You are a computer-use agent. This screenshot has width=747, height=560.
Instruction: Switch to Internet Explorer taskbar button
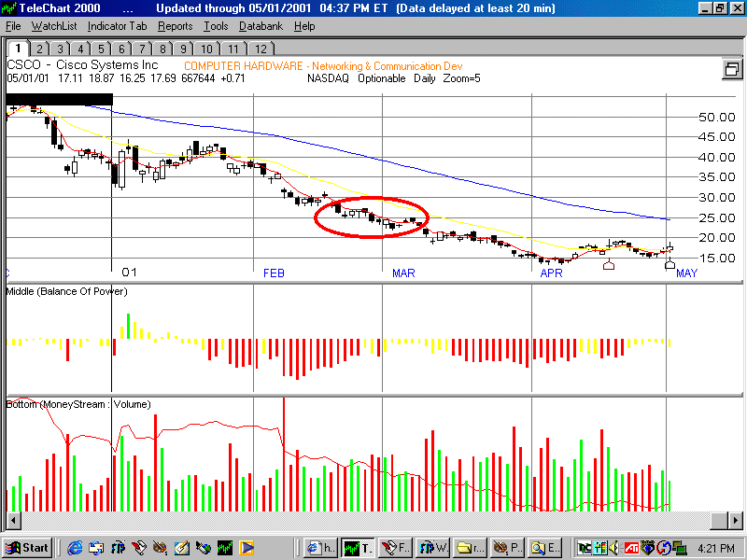pos(321,548)
